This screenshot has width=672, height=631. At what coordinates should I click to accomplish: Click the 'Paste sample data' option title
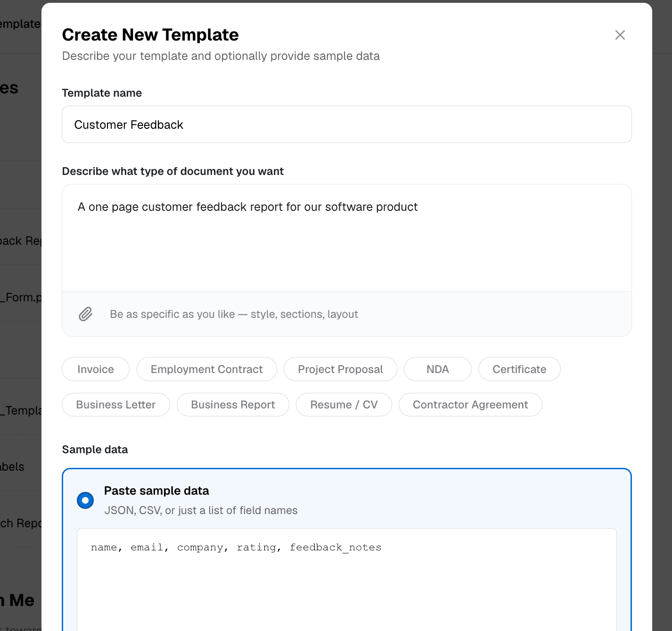click(x=156, y=491)
